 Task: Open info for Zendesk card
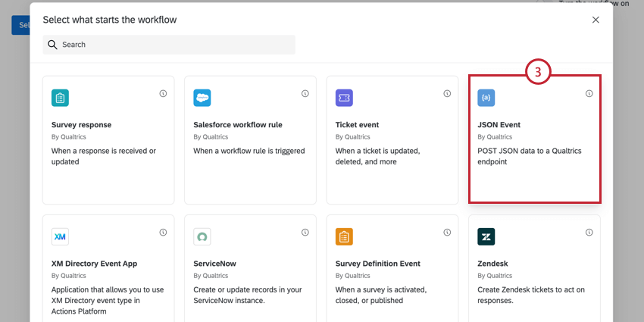coord(589,233)
